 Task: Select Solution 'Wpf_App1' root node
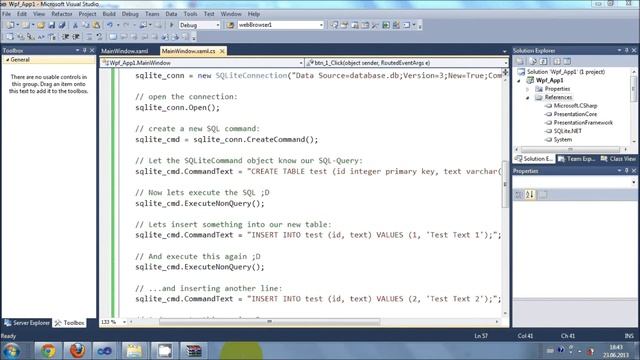click(565, 72)
